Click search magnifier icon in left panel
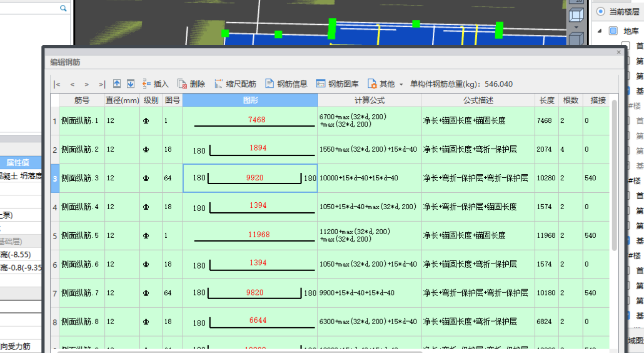 [x=63, y=8]
